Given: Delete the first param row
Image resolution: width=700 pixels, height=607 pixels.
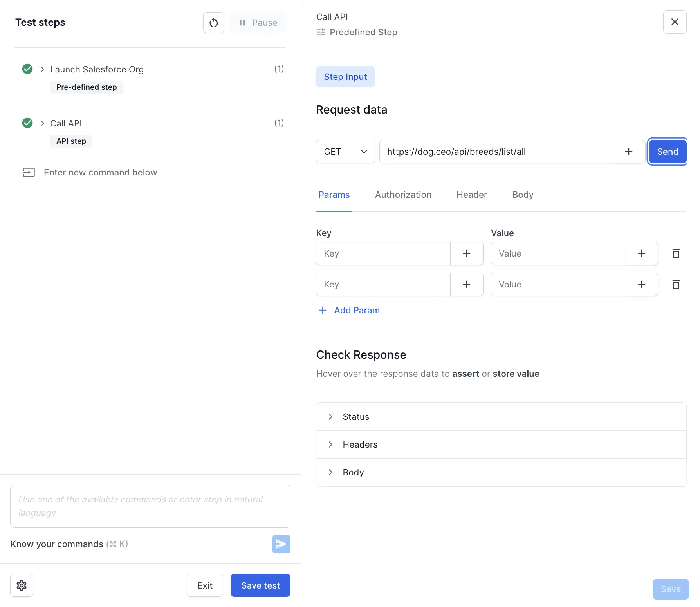Looking at the screenshot, I should coord(676,253).
